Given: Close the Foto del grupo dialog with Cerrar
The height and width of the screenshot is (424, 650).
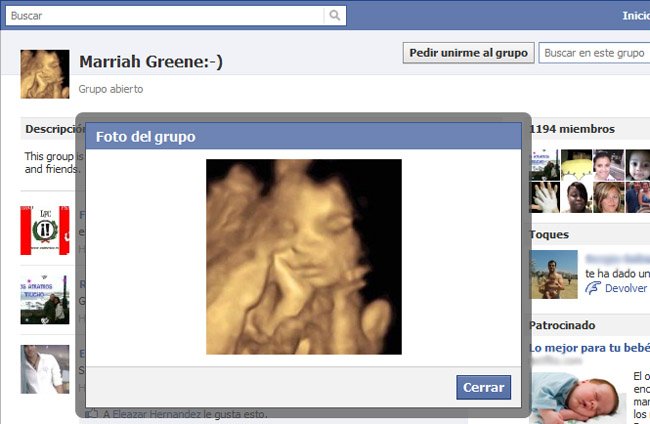Looking at the screenshot, I should pos(483,387).
